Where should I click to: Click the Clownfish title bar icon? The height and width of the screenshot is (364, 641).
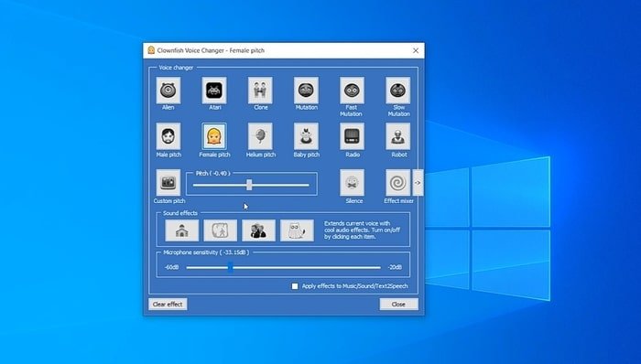point(151,50)
